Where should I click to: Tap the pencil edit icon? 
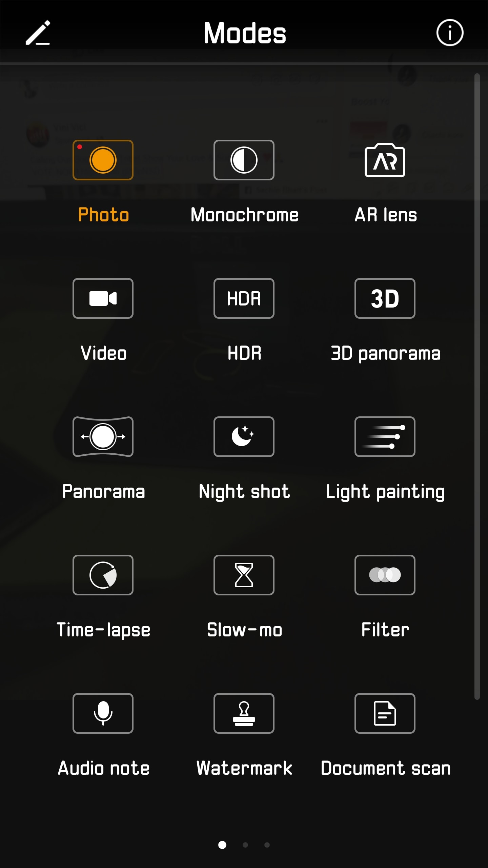[x=38, y=33]
